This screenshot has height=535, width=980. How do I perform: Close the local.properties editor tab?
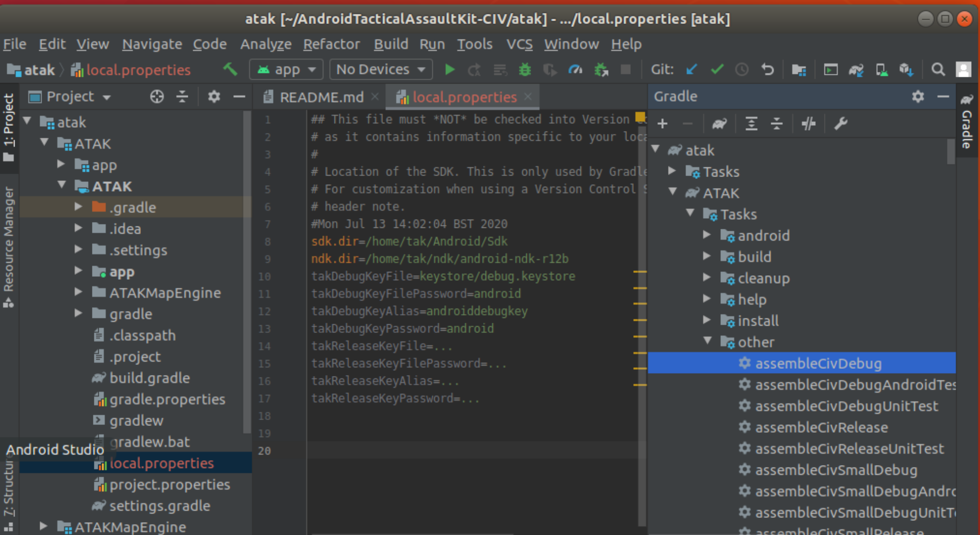pyautogui.click(x=528, y=96)
